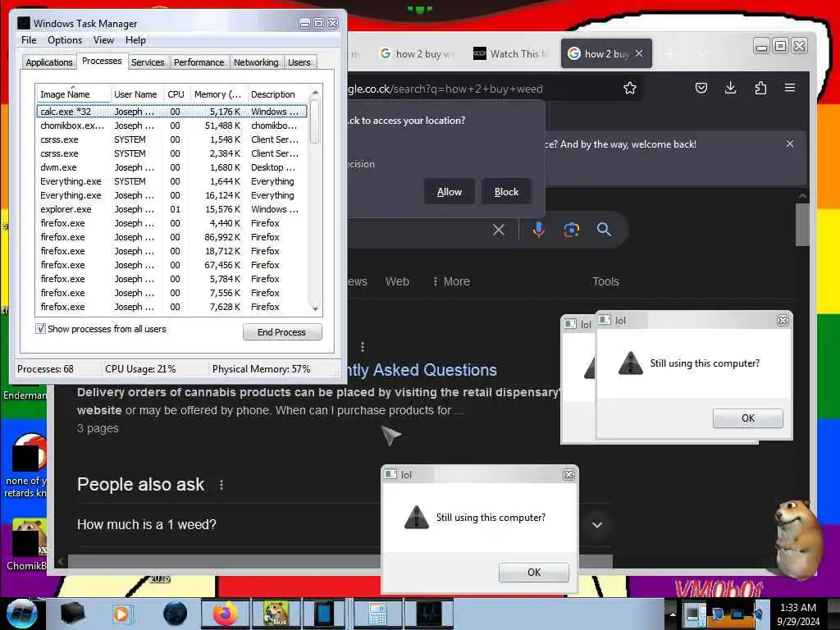Image resolution: width=840 pixels, height=630 pixels.
Task: Allow location access in Firefox prompt
Action: click(x=449, y=192)
